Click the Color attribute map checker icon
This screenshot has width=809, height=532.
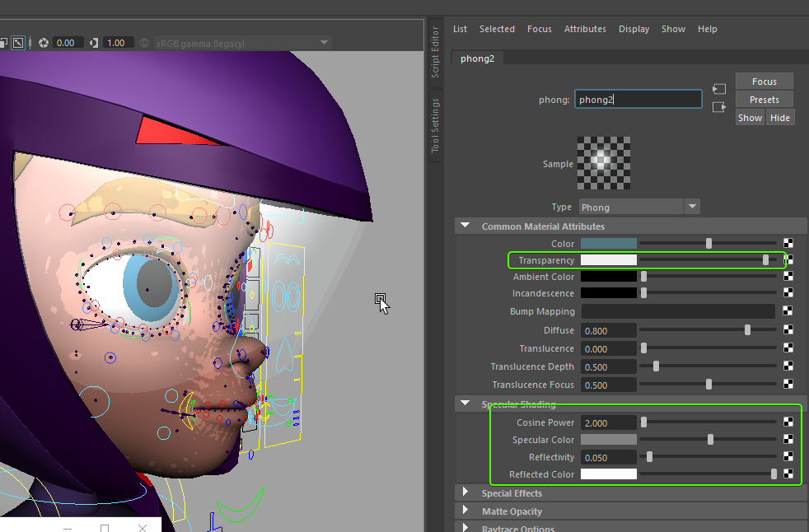[788, 243]
